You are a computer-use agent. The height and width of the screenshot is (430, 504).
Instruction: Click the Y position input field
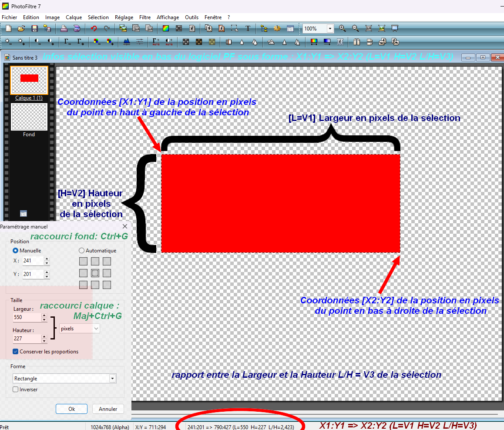coord(34,274)
